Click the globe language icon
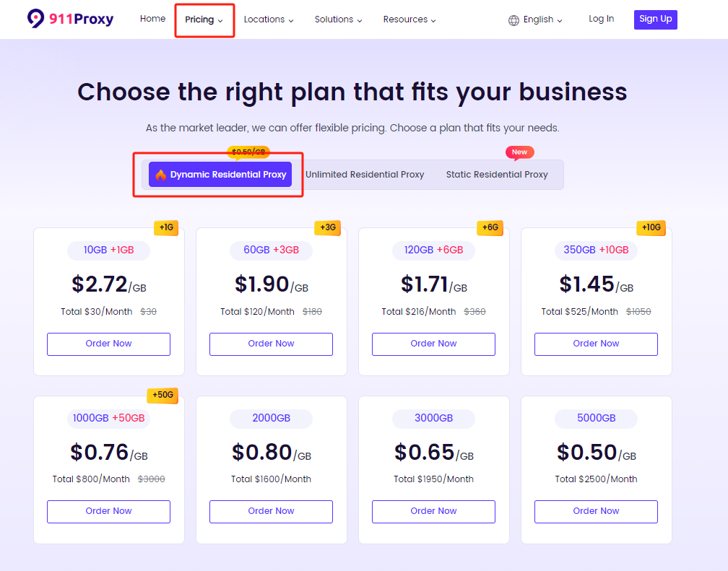The image size is (728, 571). pyautogui.click(x=513, y=20)
